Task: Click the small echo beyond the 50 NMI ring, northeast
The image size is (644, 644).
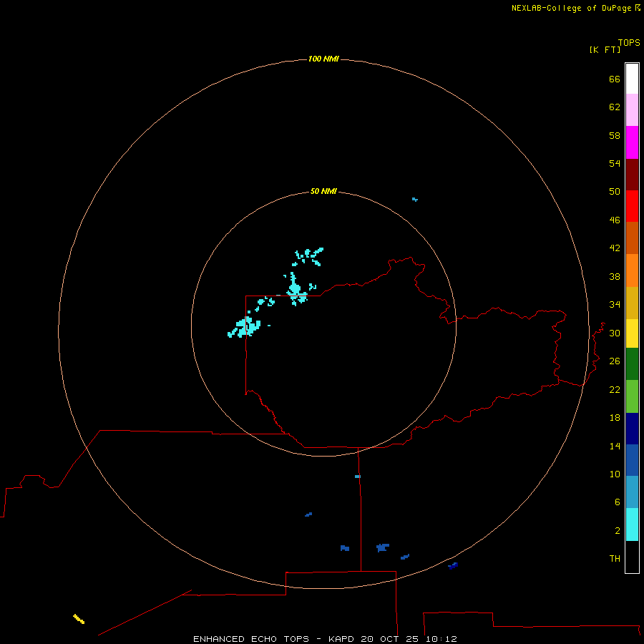Action: pyautogui.click(x=415, y=200)
